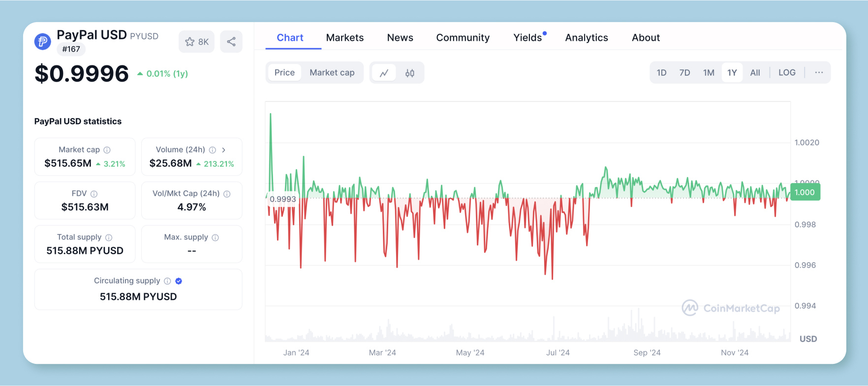Click the PYUSD ticker symbol
Image resolution: width=868 pixels, height=386 pixels.
point(144,36)
